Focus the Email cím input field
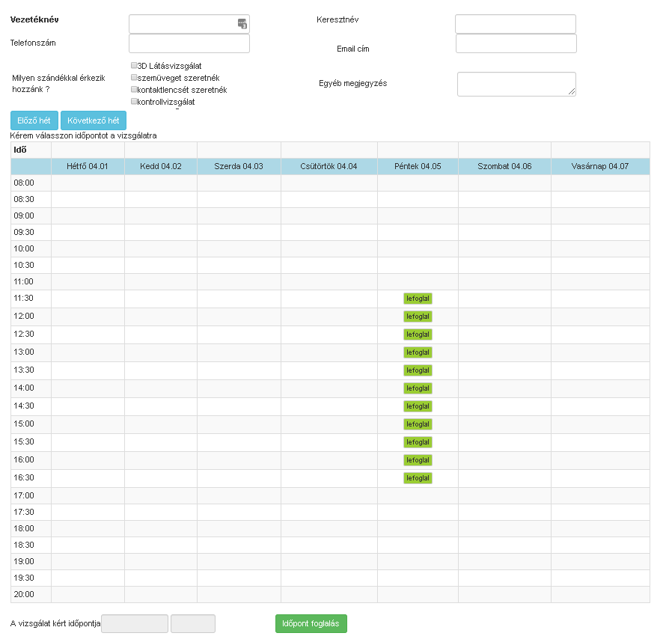Image resolution: width=672 pixels, height=642 pixels. (x=516, y=43)
